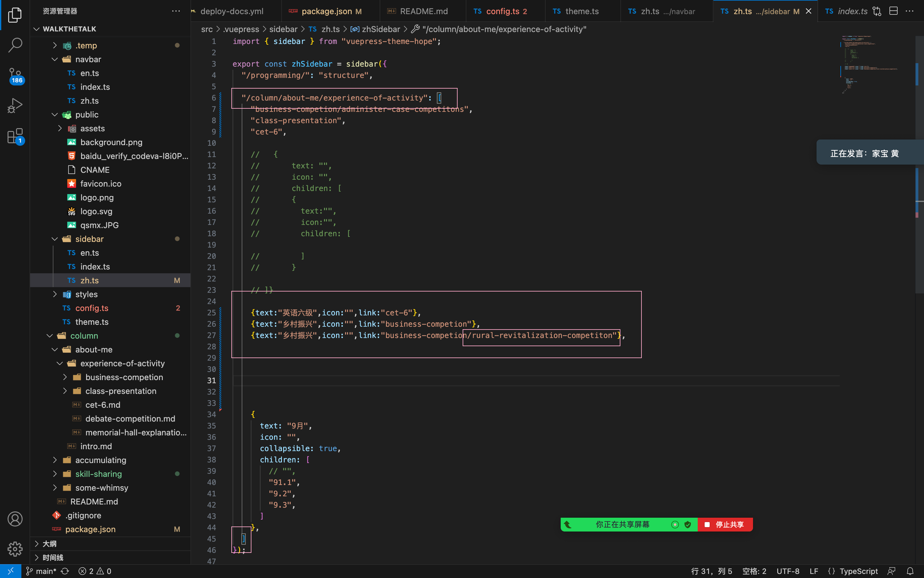
Task: Expand the skill-sharing folder
Action: (x=55, y=474)
